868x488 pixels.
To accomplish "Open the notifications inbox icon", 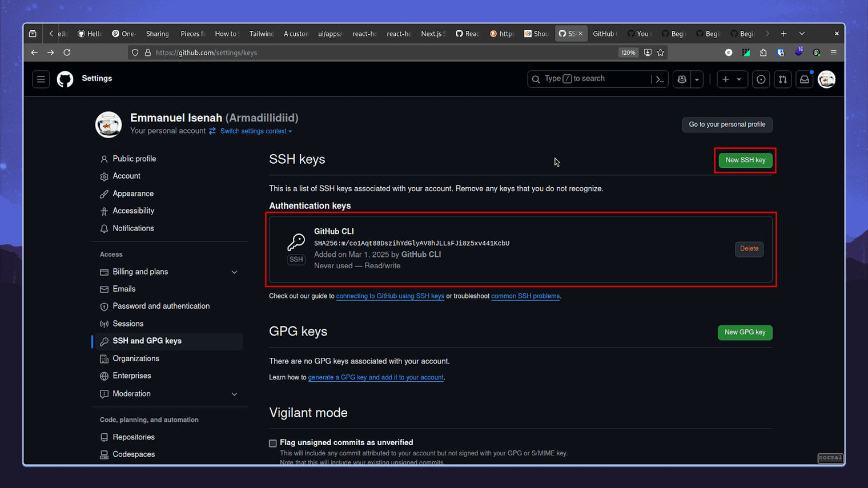I will coord(804,79).
